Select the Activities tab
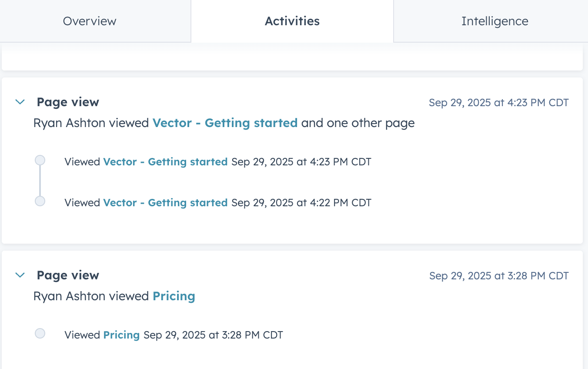Viewport: 588px width, 369px height. pyautogui.click(x=292, y=21)
